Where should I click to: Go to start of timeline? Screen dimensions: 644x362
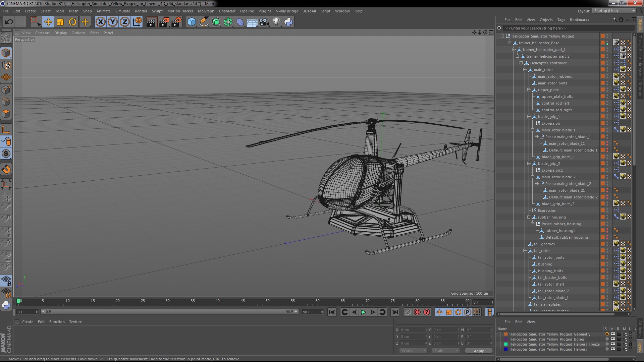point(332,312)
